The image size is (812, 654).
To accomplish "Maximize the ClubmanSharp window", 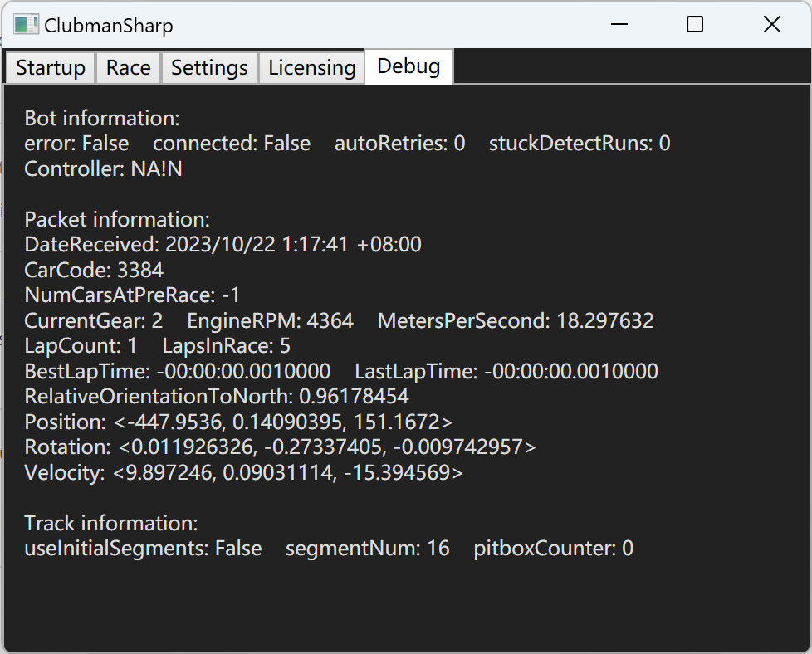I will click(x=694, y=26).
